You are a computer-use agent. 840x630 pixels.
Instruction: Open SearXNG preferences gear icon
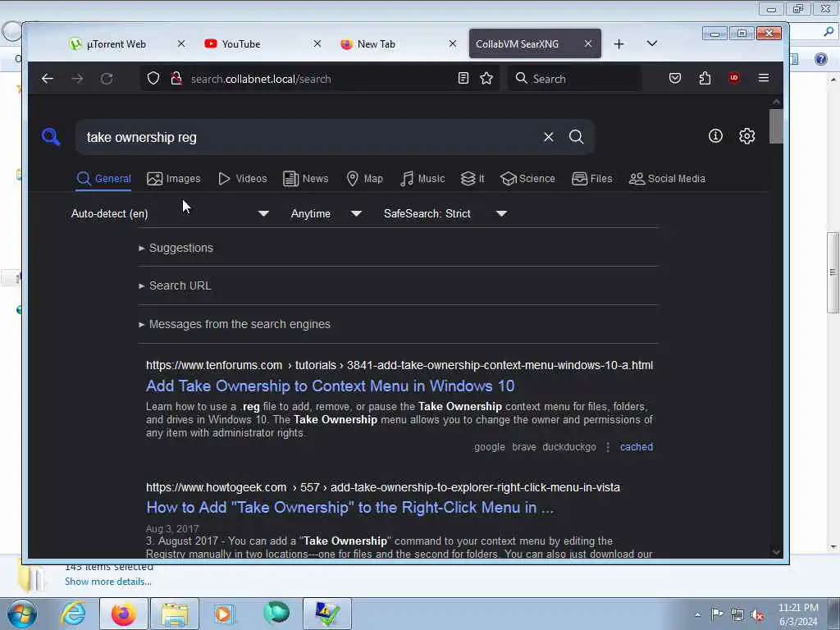tap(746, 136)
